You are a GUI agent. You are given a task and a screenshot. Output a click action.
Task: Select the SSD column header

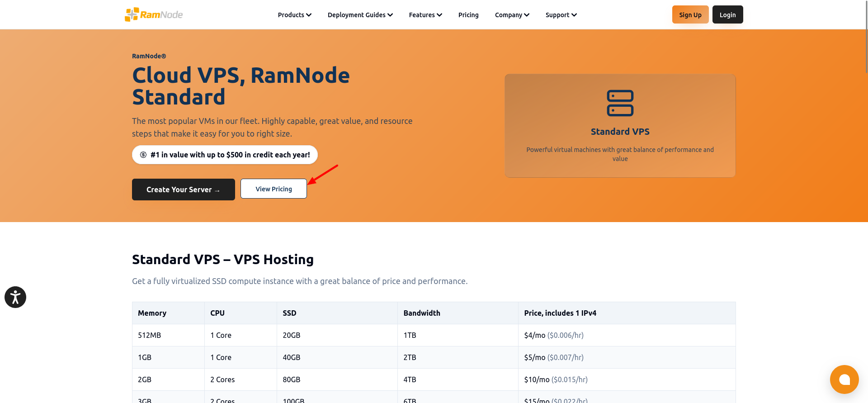point(337,313)
